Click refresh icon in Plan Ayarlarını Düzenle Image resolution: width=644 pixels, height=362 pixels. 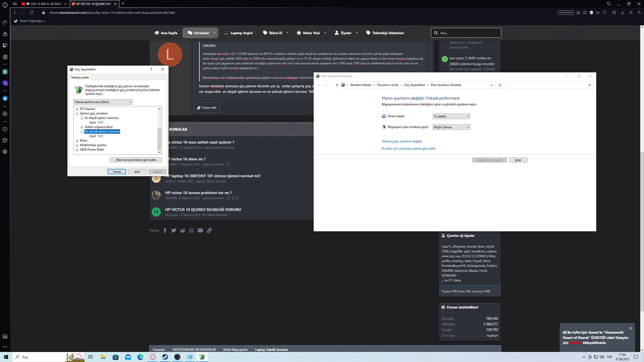[x=500, y=85]
